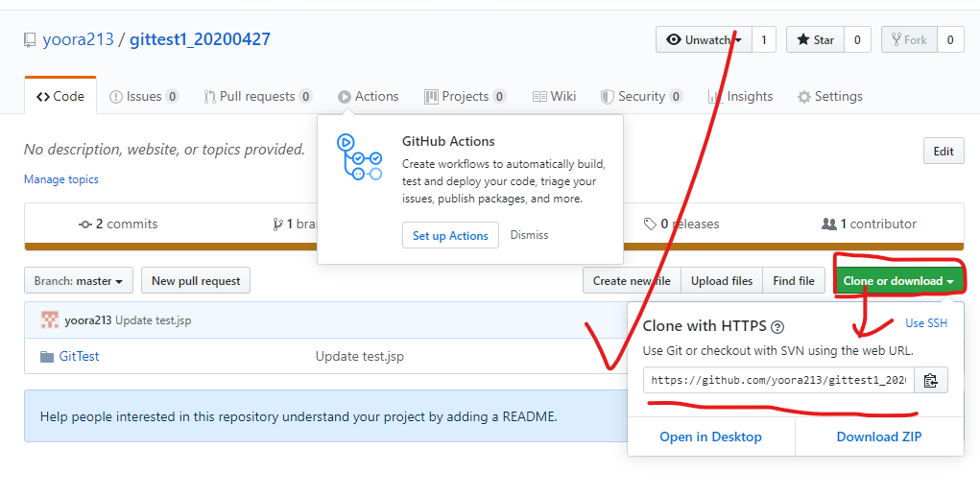Viewport: 980px width, 496px height.
Task: Click the Edit description button
Action: [x=944, y=152]
